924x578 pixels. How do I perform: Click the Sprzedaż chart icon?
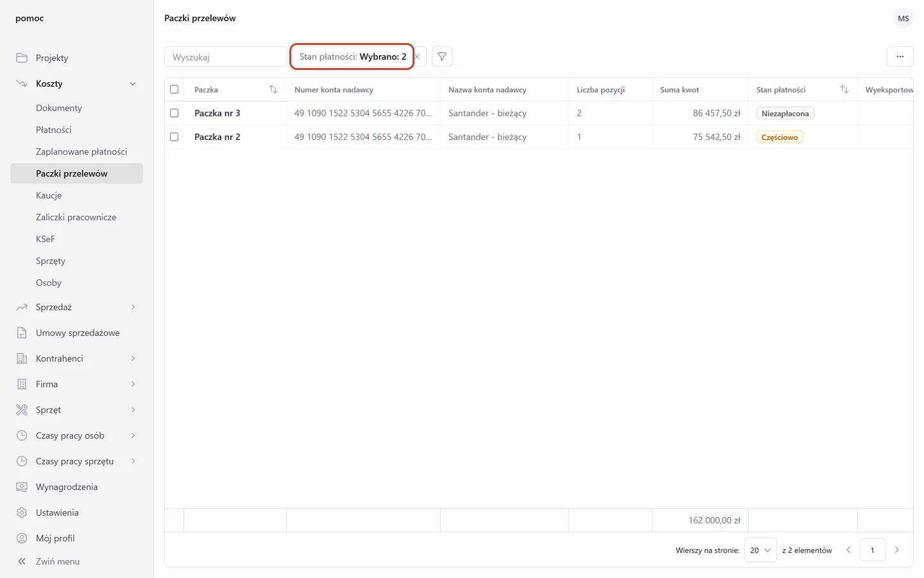point(22,307)
